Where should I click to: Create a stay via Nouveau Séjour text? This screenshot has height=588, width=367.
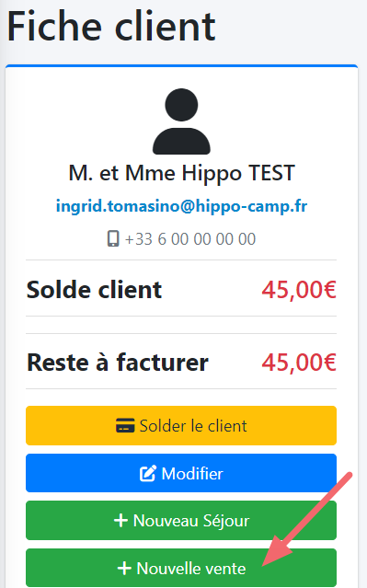click(x=191, y=521)
